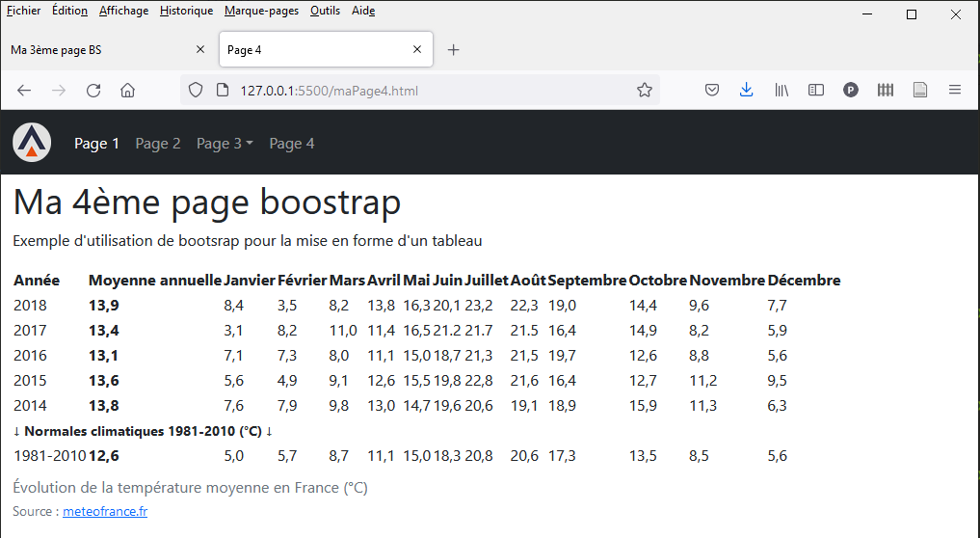Click the browser back arrow button
Viewport: 980px width, 538px height.
(24, 91)
